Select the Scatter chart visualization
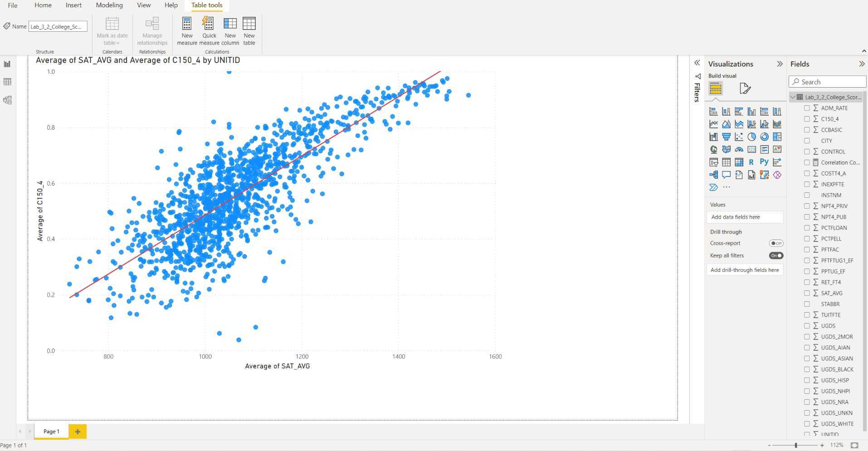 (x=739, y=137)
